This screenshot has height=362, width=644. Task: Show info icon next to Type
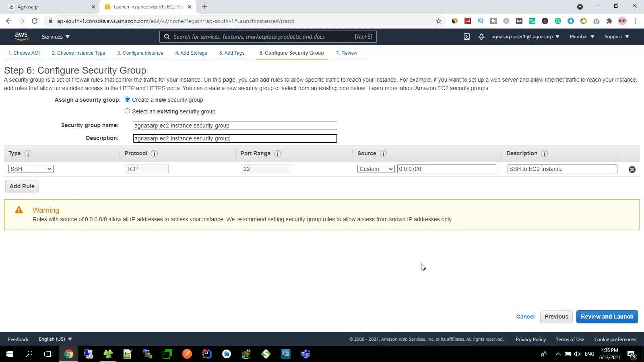point(28,154)
